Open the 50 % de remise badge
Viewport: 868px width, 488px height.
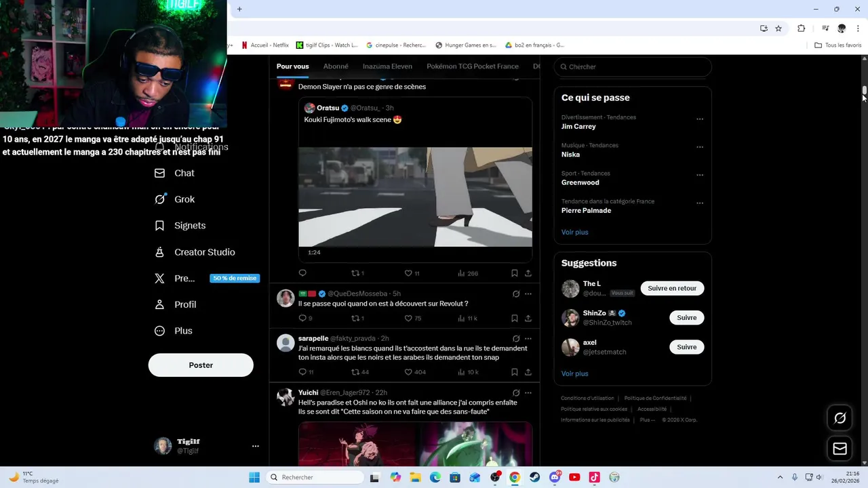point(235,278)
